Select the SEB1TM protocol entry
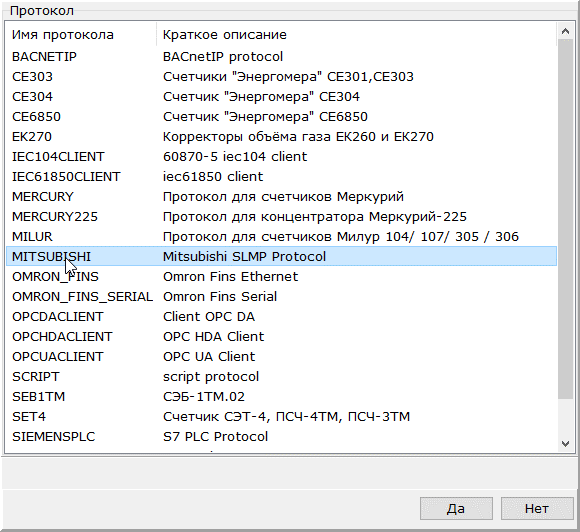 281,396
